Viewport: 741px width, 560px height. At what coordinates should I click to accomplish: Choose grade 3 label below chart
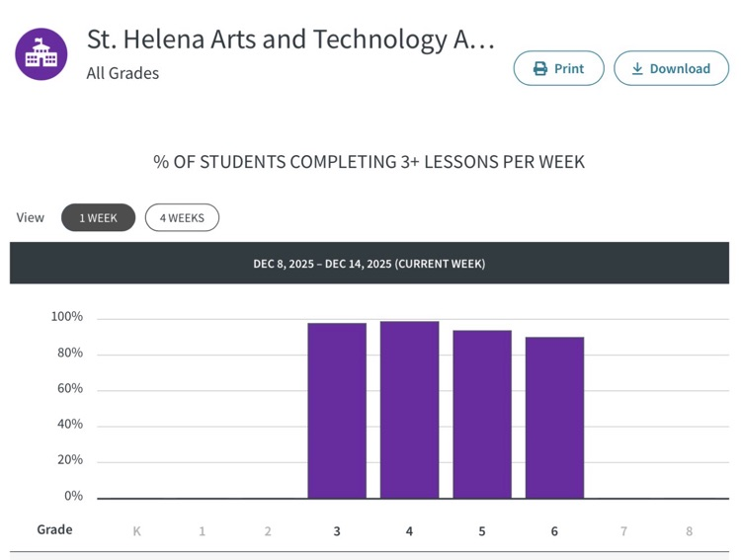click(337, 531)
